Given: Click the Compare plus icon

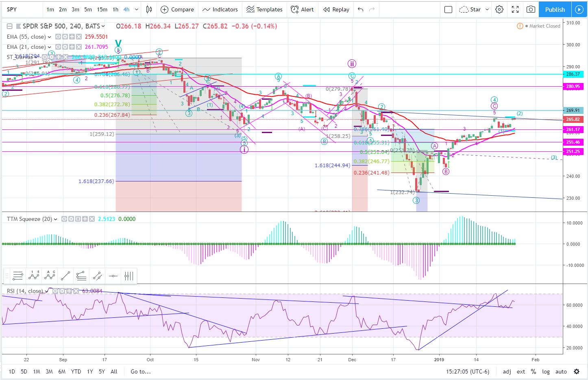Looking at the screenshot, I should (164, 9).
